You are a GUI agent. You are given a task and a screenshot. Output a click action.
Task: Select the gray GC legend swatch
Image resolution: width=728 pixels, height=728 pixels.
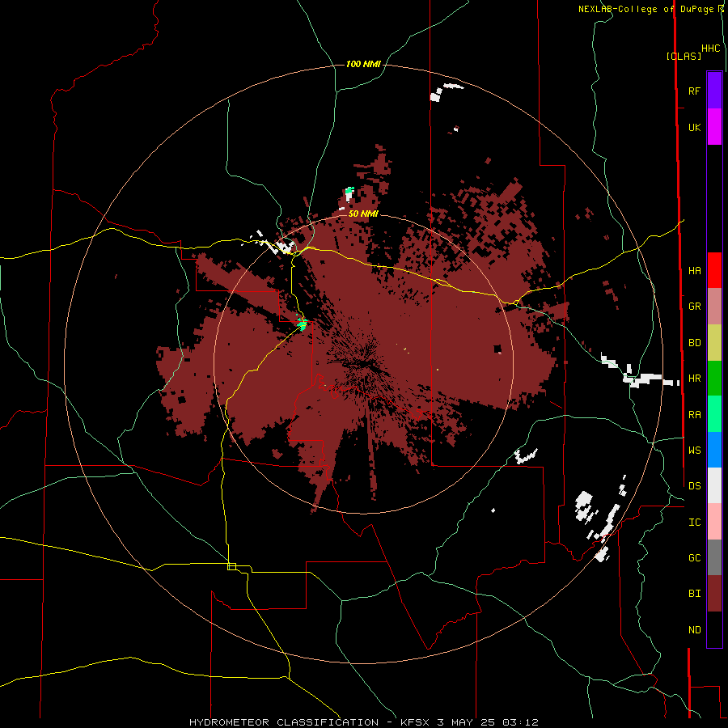(714, 557)
